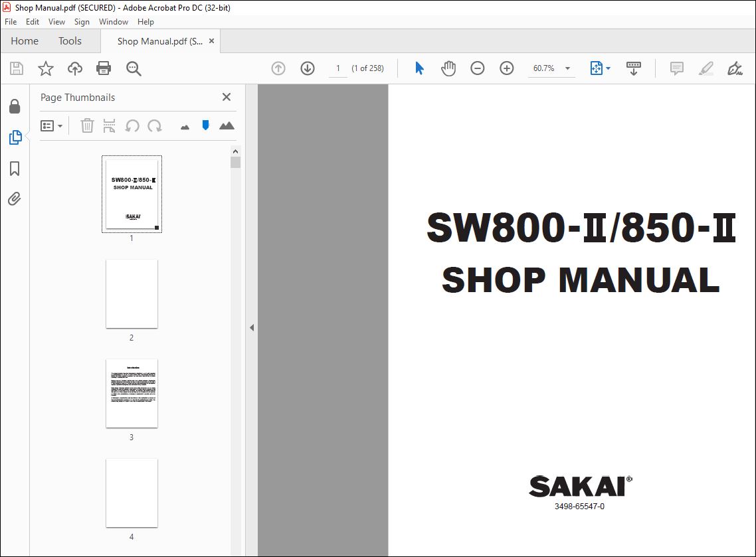Viewport: 756px width, 557px height.
Task: Open zoom level 60.7% dropdown arrow
Action: coord(567,68)
